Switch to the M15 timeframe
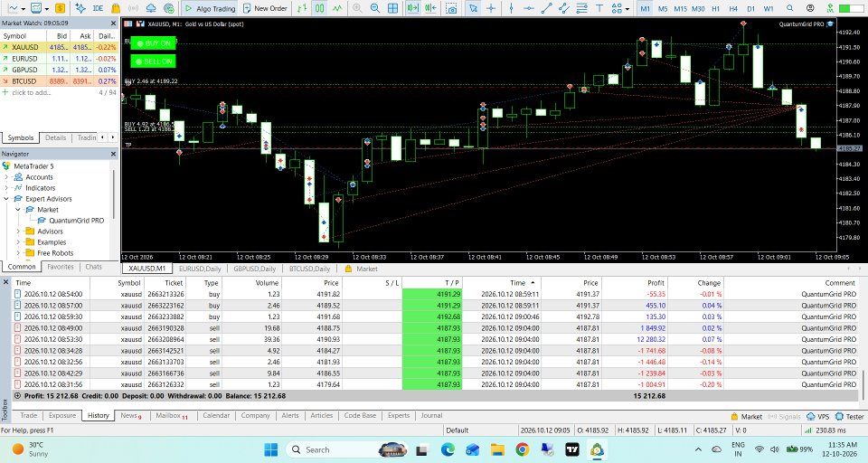The width and height of the screenshot is (868, 463). tap(680, 8)
